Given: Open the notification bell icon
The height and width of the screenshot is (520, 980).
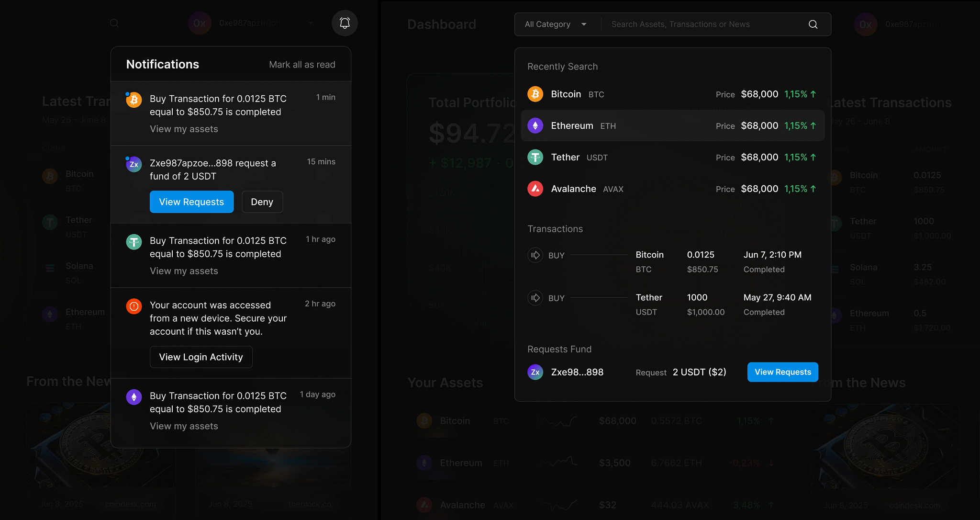Looking at the screenshot, I should pyautogui.click(x=344, y=23).
